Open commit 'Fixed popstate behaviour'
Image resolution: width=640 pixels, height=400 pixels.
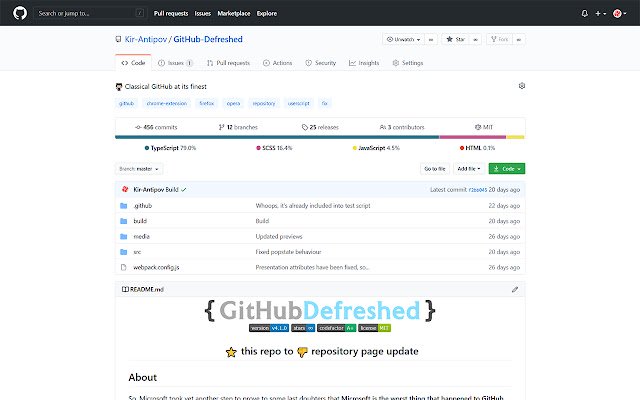coord(288,252)
